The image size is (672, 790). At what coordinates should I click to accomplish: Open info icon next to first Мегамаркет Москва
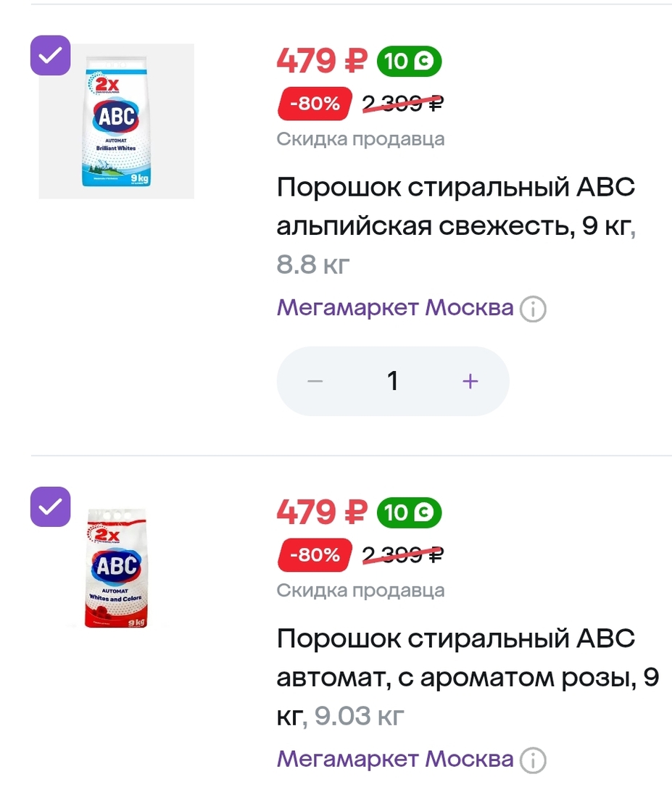tap(534, 309)
